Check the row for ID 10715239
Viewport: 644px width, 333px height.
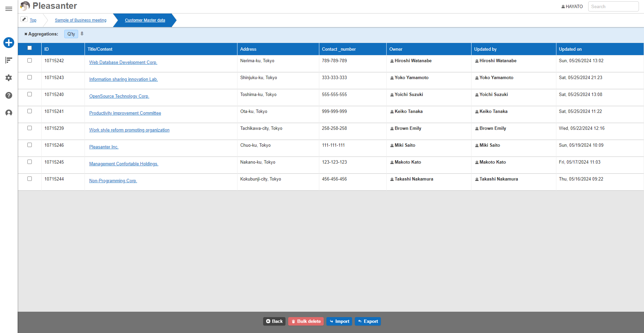click(30, 128)
